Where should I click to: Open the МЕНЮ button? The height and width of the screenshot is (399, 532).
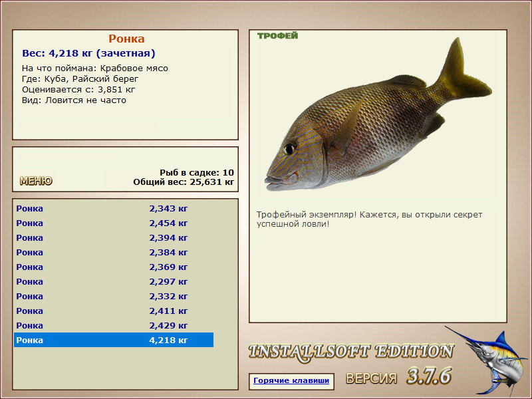tap(36, 181)
